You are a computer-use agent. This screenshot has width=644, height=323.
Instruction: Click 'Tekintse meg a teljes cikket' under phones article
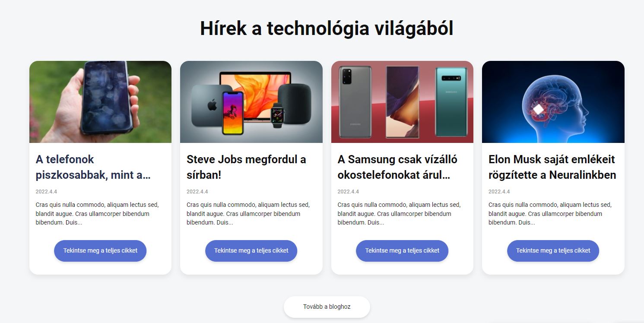coord(100,251)
